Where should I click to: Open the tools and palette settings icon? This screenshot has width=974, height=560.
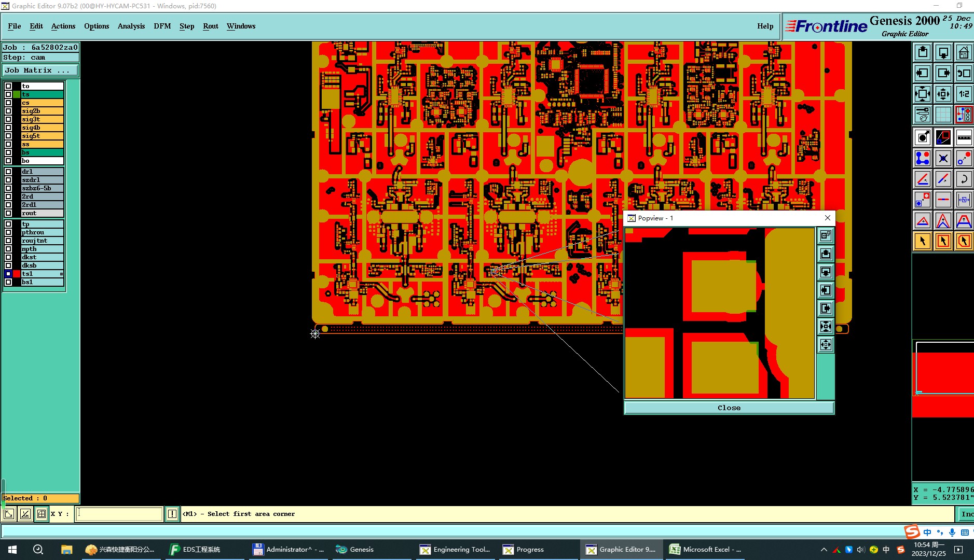tap(923, 115)
